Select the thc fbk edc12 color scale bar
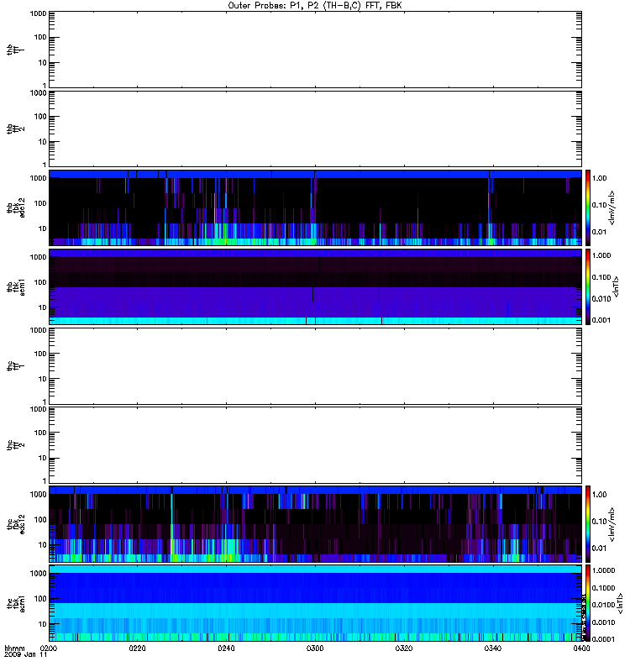630x672 pixels. pyautogui.click(x=588, y=523)
